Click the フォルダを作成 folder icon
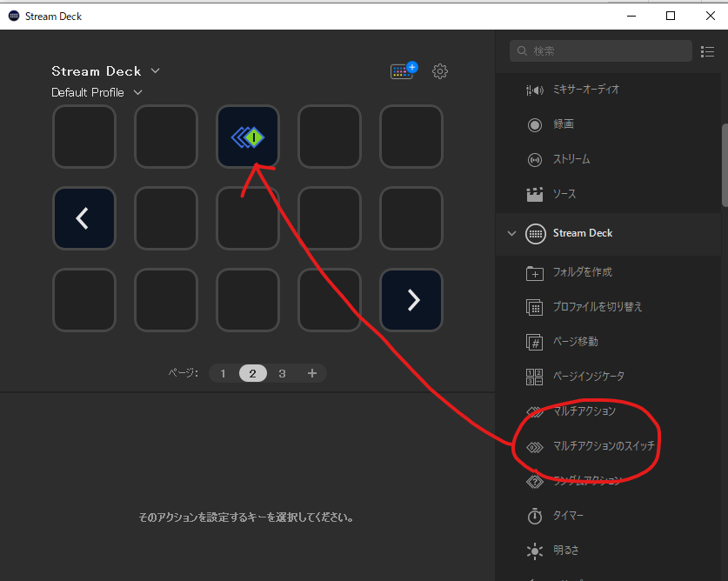Viewport: 728px width, 581px height. 535,273
